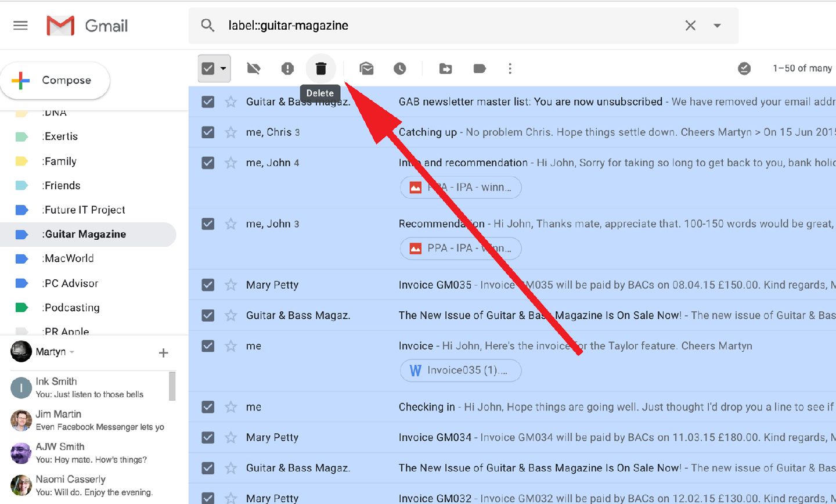Viewport: 836px width, 504px height.
Task: Star the Invoice GM035 email
Action: click(231, 285)
